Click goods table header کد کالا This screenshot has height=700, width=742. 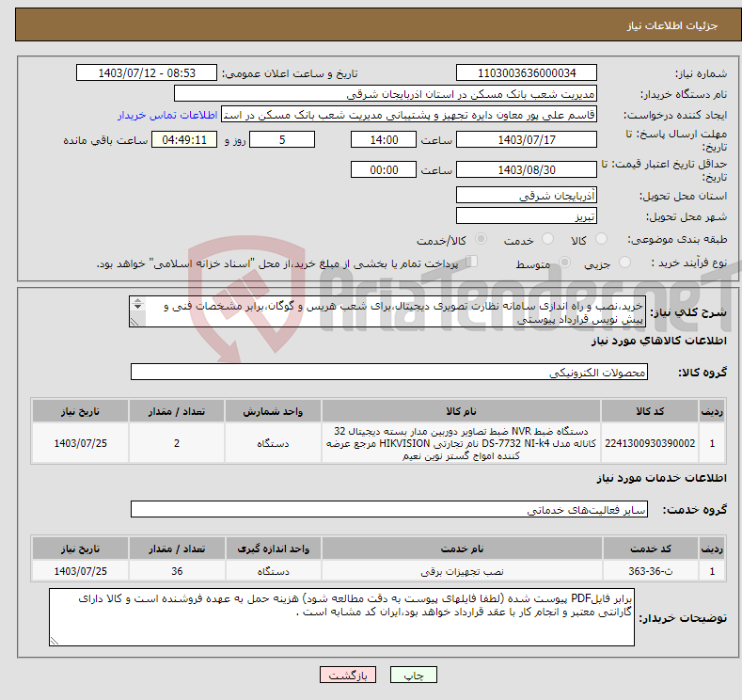650,411
